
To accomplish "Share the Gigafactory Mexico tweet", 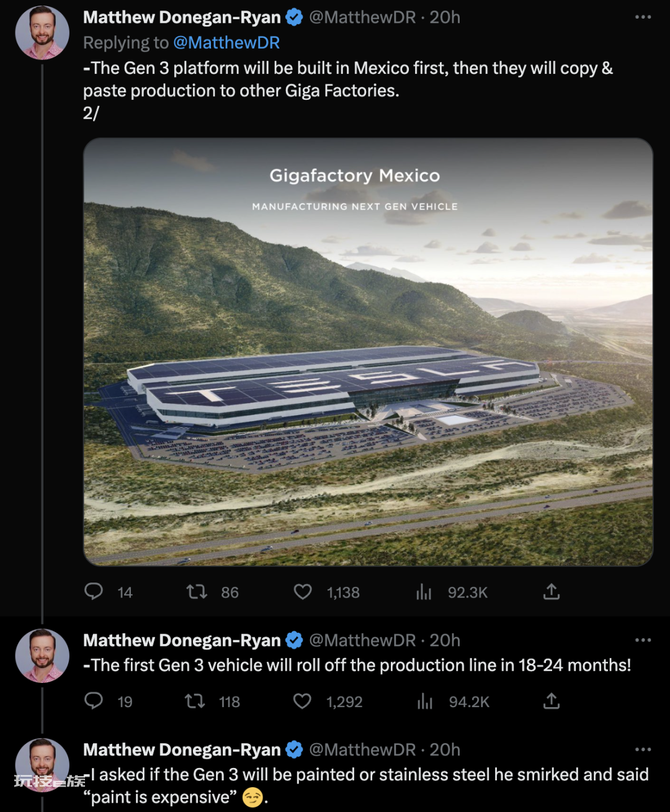I will point(552,592).
